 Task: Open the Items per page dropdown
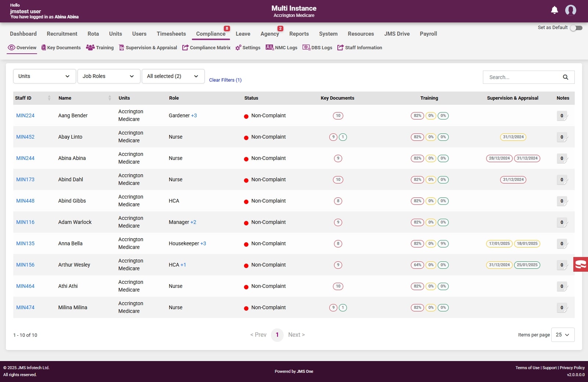(x=563, y=335)
